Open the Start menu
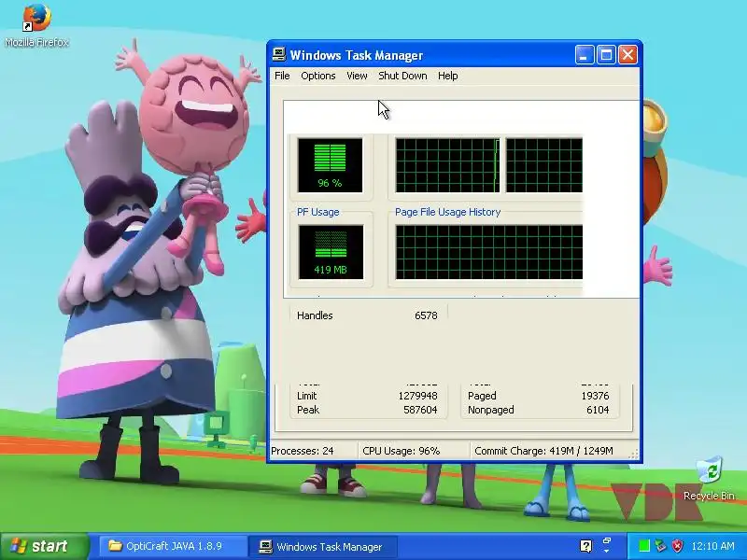The width and height of the screenshot is (747, 560). pos(44,546)
